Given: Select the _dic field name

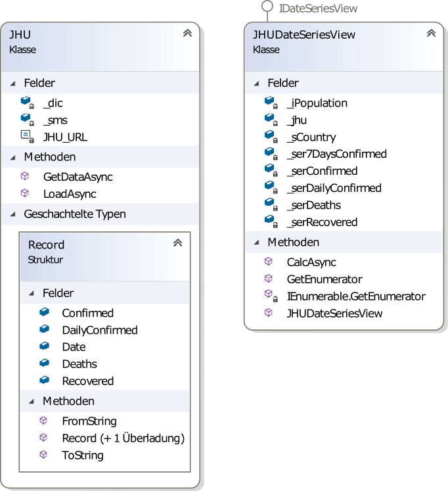Looking at the screenshot, I should [53, 103].
